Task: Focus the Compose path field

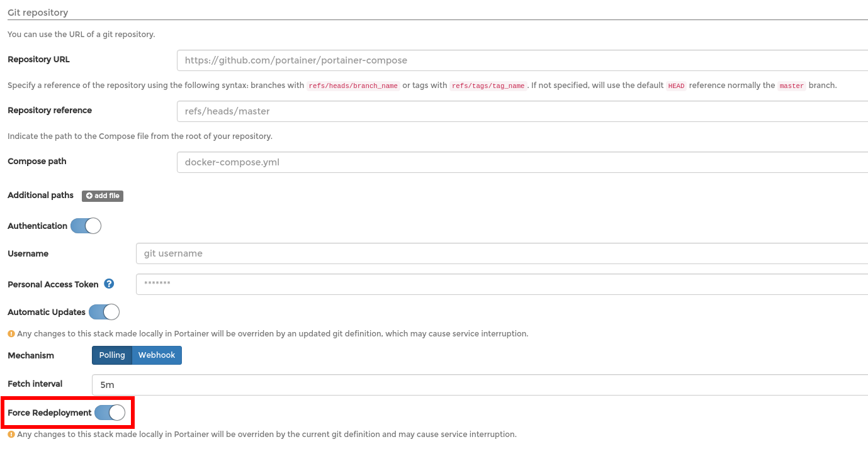Action: [x=522, y=162]
